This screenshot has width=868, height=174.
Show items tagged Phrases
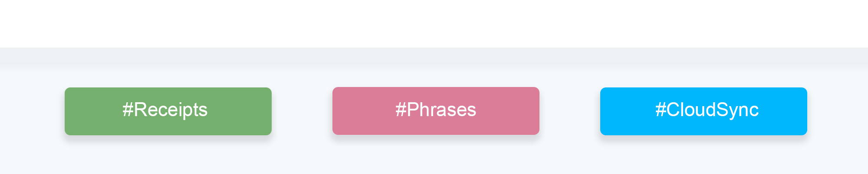[x=436, y=111]
